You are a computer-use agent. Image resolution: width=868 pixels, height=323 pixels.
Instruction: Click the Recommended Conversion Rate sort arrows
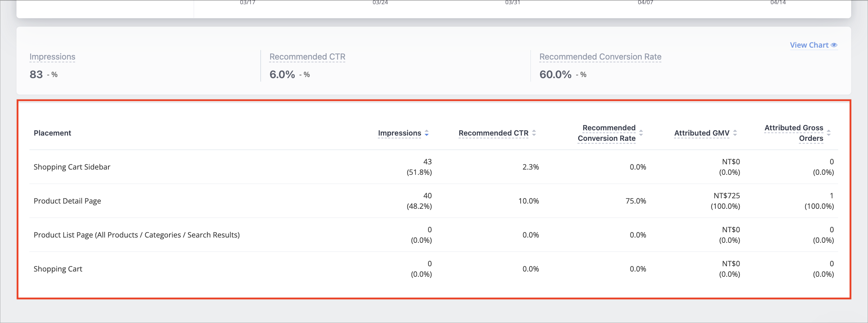641,133
